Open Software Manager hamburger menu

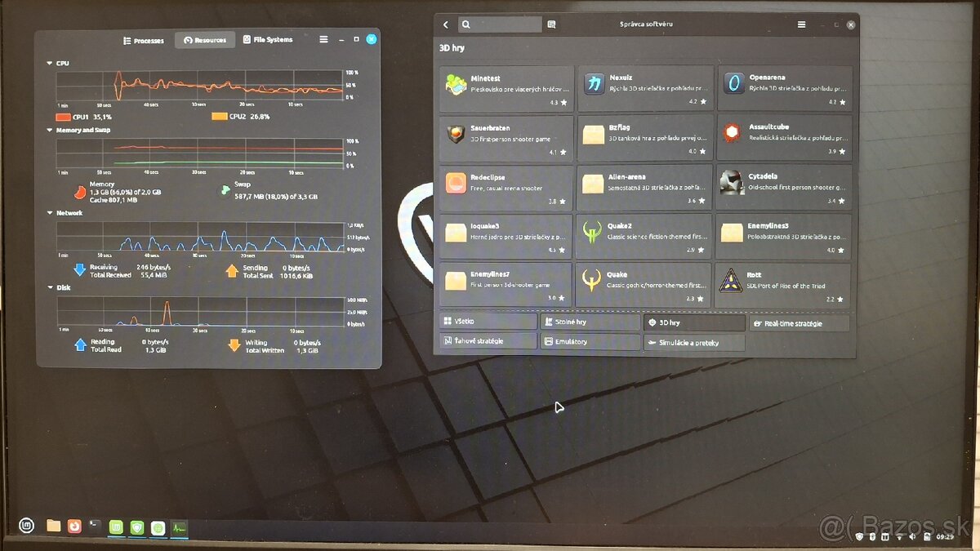801,24
